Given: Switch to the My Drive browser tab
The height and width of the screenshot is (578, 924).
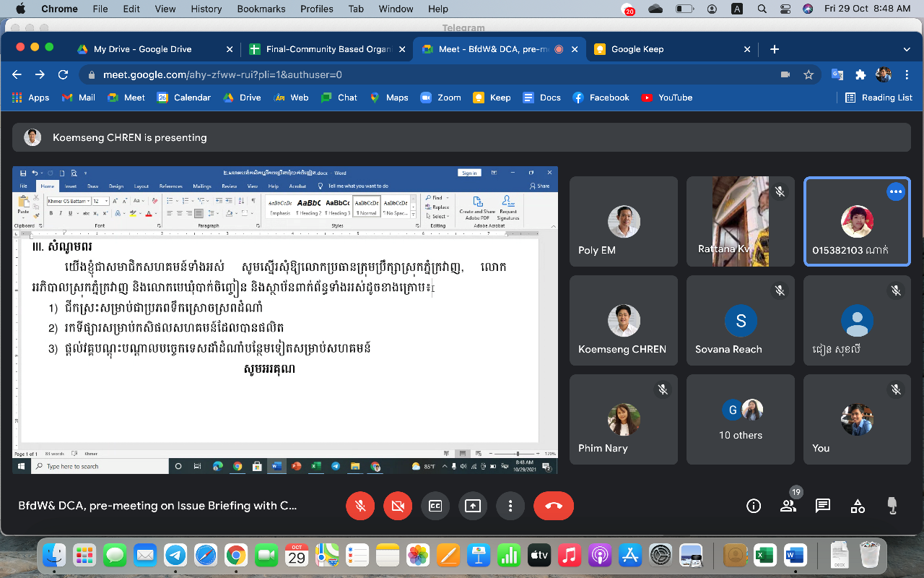Looking at the screenshot, I should coord(143,49).
